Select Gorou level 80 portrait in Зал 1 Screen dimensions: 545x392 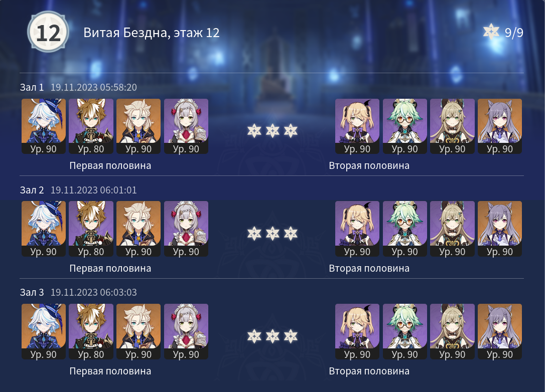pyautogui.click(x=91, y=126)
